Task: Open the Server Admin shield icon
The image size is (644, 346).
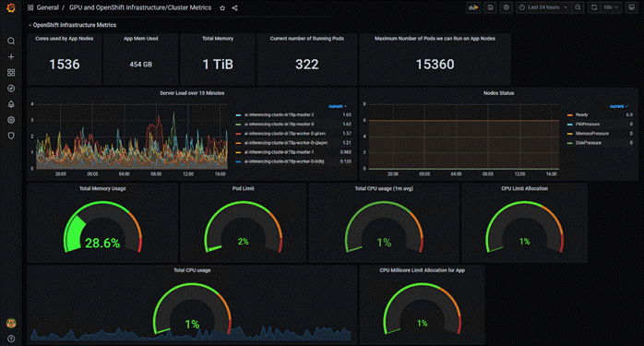Action: 11,136
